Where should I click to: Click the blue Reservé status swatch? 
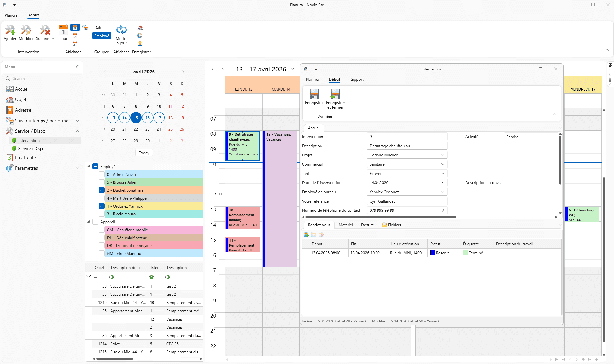[x=433, y=253]
